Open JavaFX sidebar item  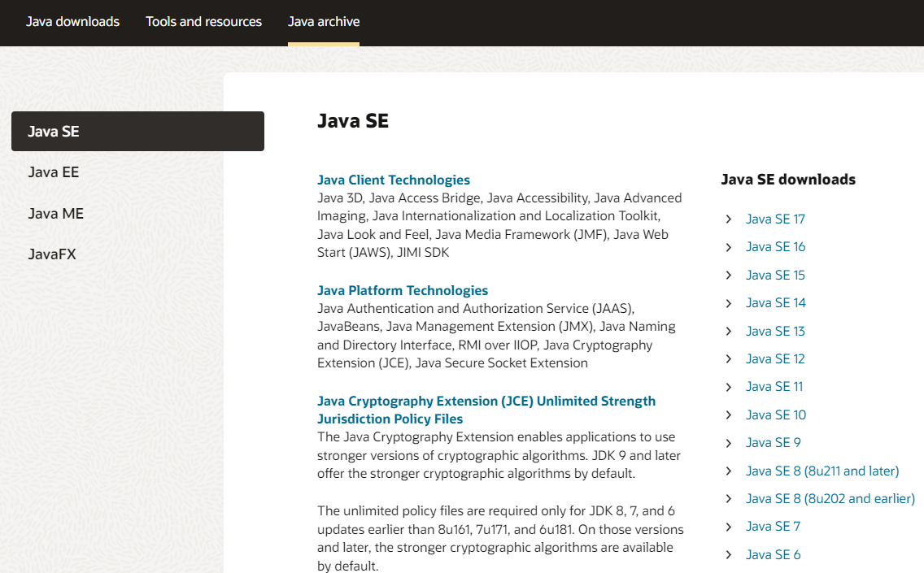point(52,254)
